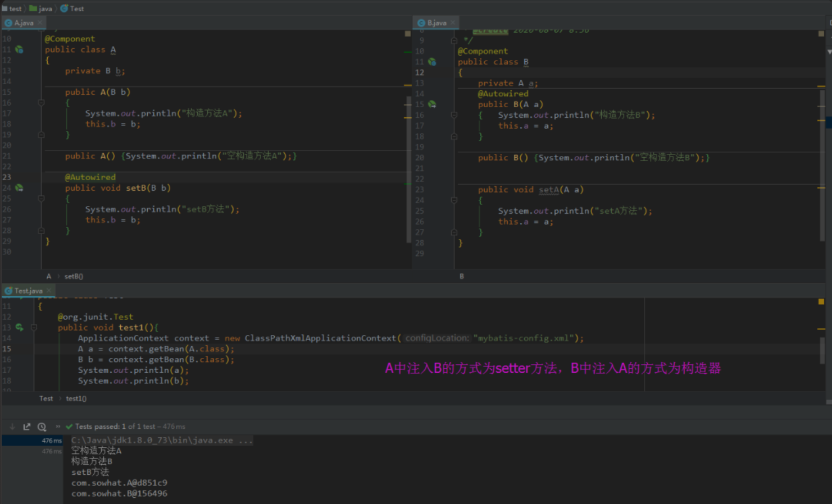Expand hidden test toolbar items via double chevron
Image resolution: width=832 pixels, height=504 pixels.
(x=58, y=427)
